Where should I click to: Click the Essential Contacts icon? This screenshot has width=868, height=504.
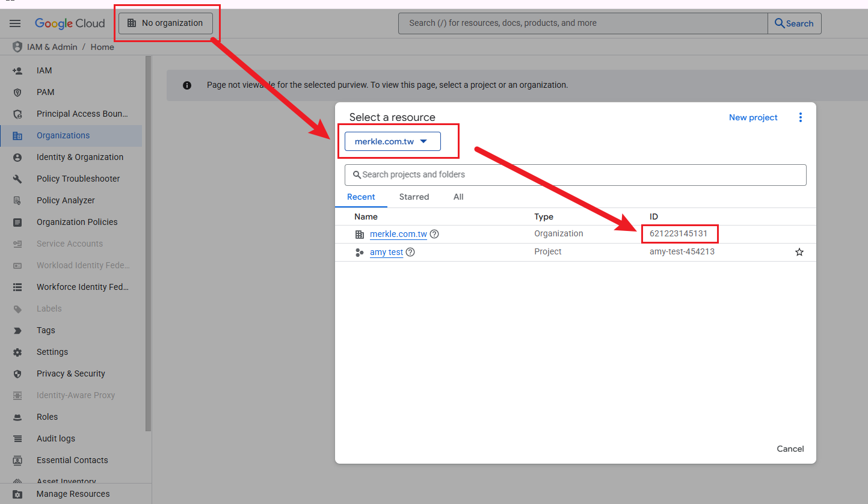click(17, 461)
